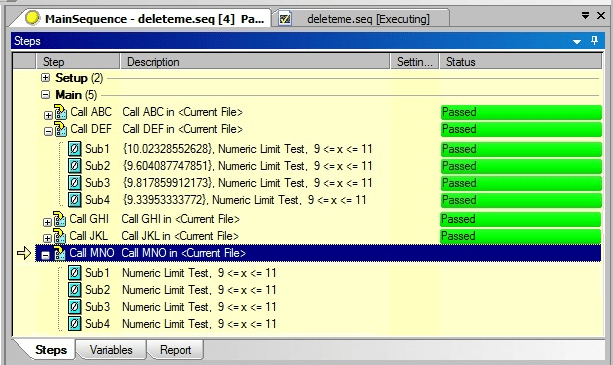This screenshot has height=365, width=613.
Task: Click the yellow execution status circle icon
Action: click(32, 18)
